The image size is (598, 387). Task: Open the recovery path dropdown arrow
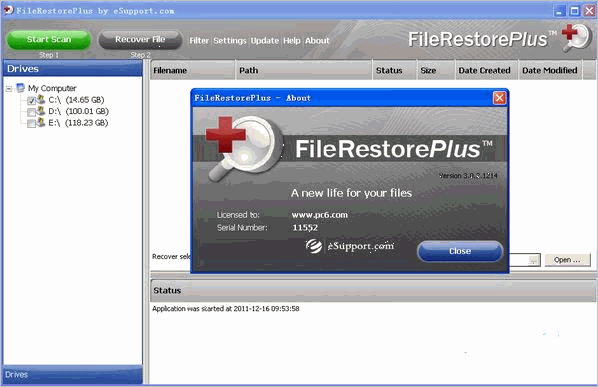pos(534,260)
